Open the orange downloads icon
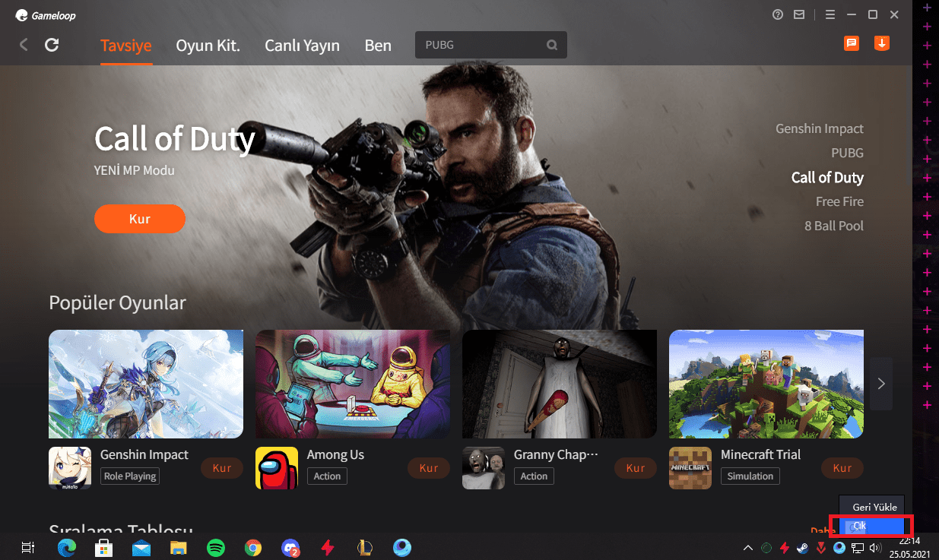Viewport: 939px width, 560px height. [882, 43]
